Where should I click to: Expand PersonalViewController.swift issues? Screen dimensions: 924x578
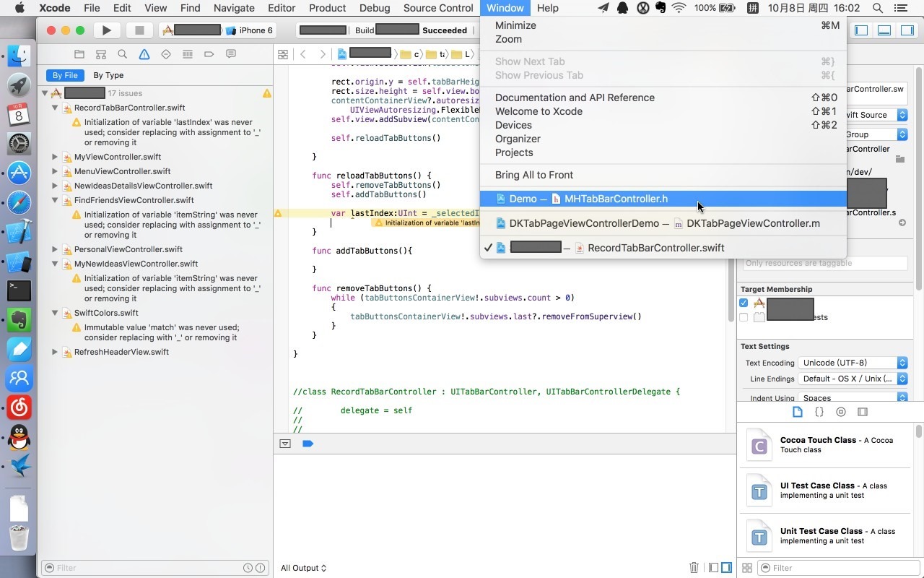55,249
